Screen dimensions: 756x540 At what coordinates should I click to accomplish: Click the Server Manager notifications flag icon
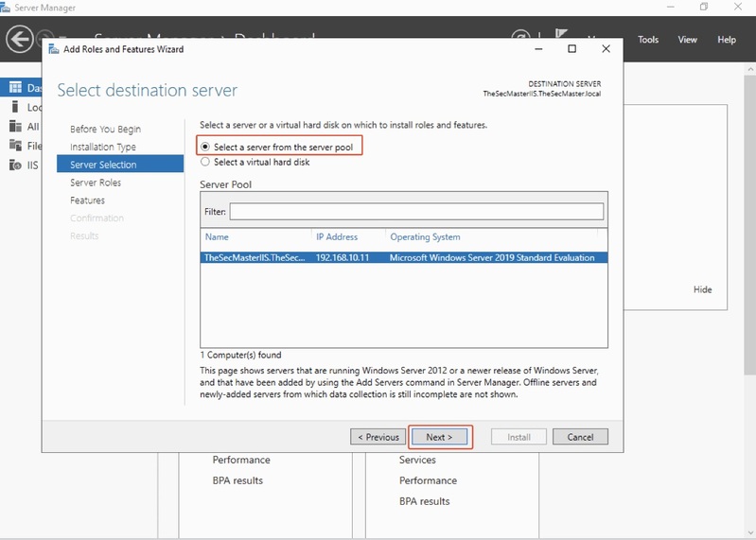(x=561, y=34)
